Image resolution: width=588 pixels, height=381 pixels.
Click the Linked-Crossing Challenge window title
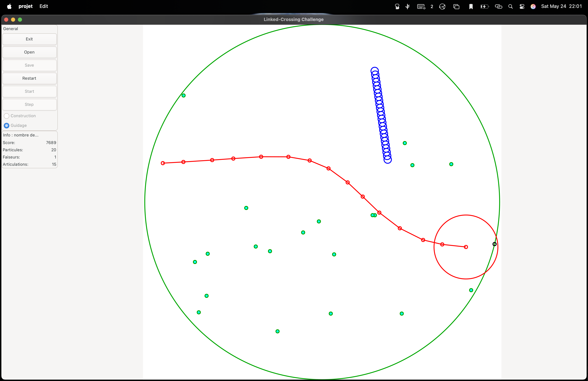click(293, 20)
